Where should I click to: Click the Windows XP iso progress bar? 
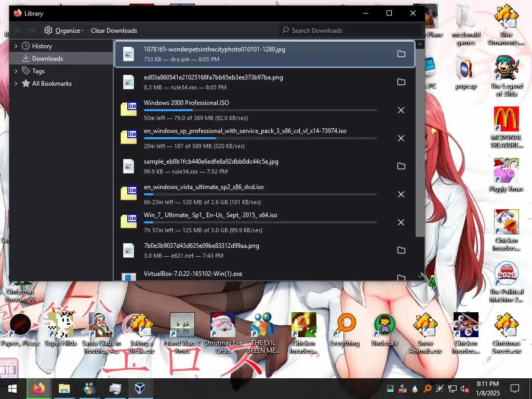point(260,138)
